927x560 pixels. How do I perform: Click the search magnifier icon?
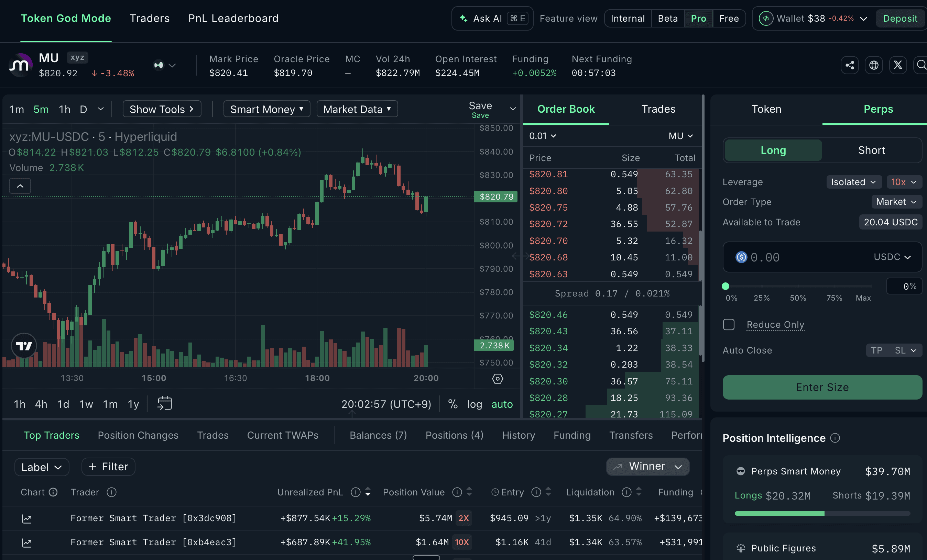pyautogui.click(x=921, y=65)
